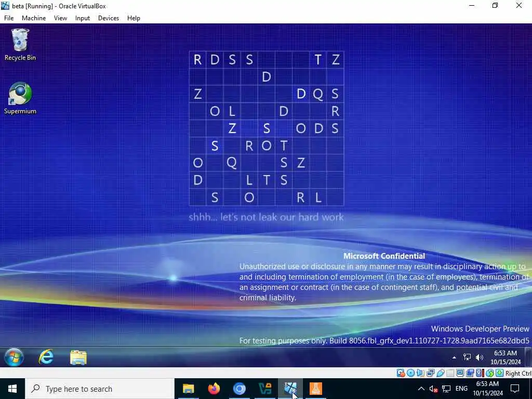Open the VirtualBox File menu
The image size is (532, 399).
pos(9,18)
